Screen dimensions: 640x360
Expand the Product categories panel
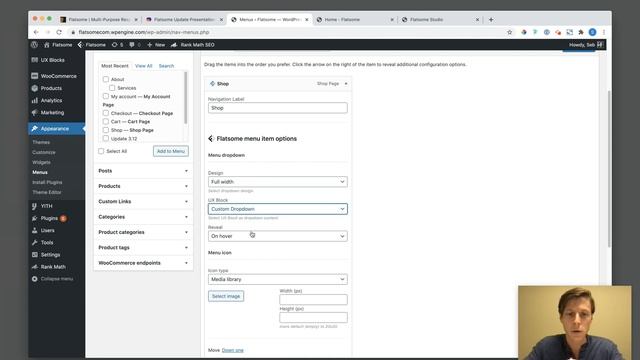tap(143, 232)
